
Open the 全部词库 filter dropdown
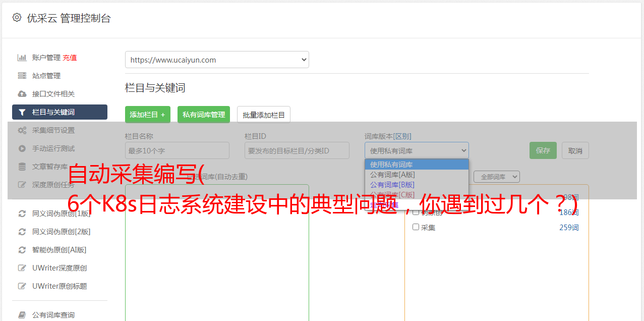click(496, 177)
